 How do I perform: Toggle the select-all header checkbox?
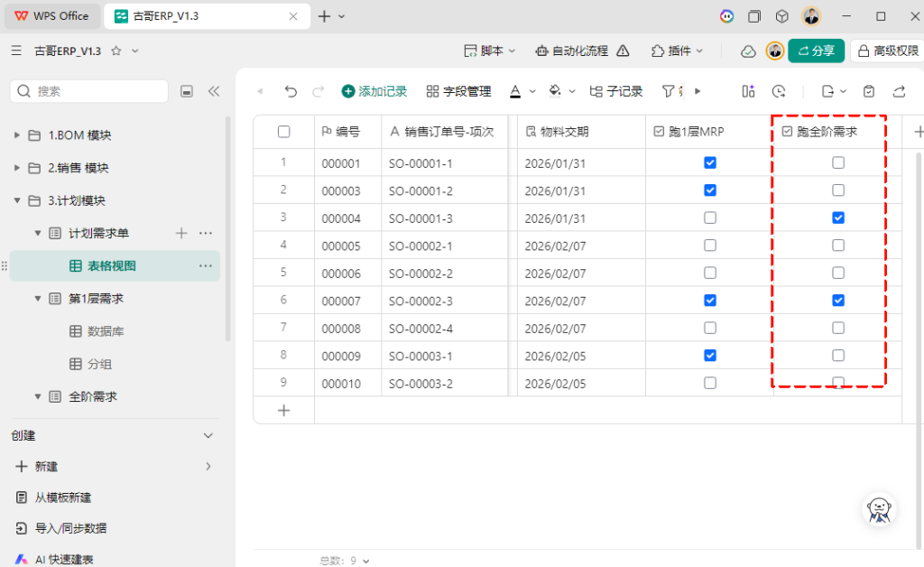283,132
